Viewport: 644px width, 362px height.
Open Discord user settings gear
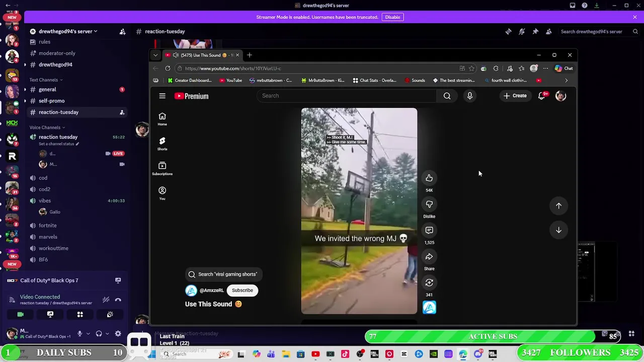(x=118, y=333)
